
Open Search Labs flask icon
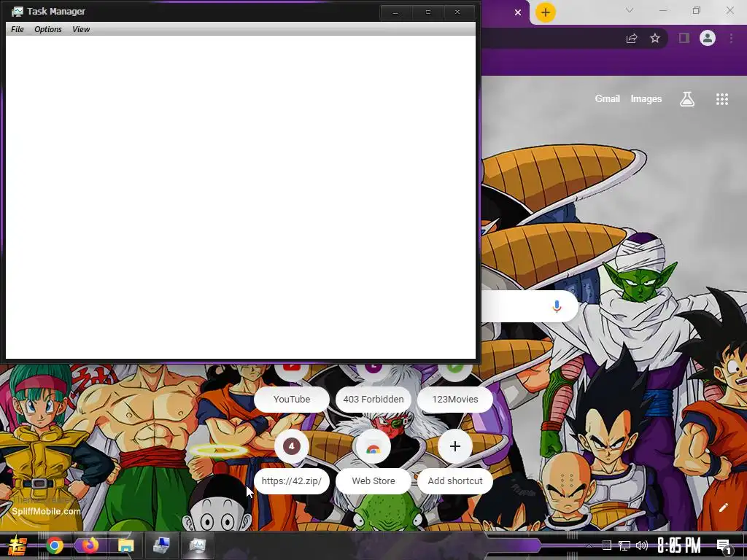click(x=687, y=99)
